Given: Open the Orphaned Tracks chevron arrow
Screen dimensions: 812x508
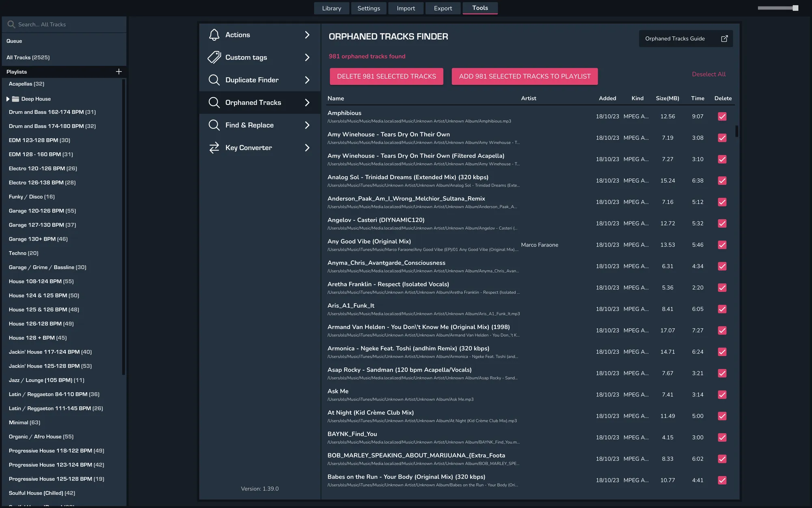Looking at the screenshot, I should [x=307, y=103].
